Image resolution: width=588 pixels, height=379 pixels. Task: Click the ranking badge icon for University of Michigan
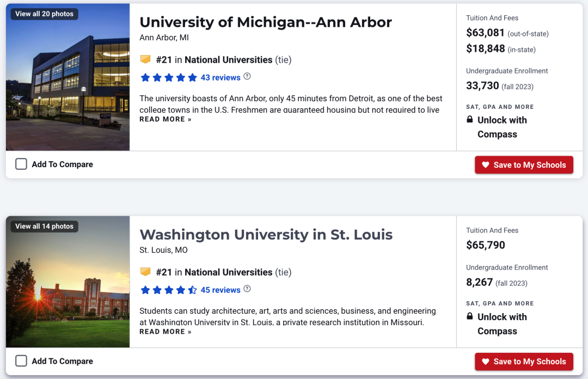145,59
